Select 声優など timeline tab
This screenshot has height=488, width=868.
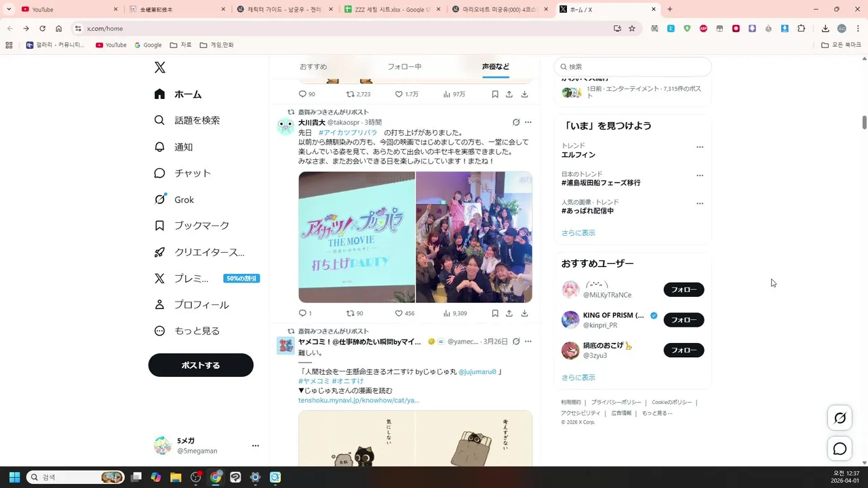(x=496, y=66)
